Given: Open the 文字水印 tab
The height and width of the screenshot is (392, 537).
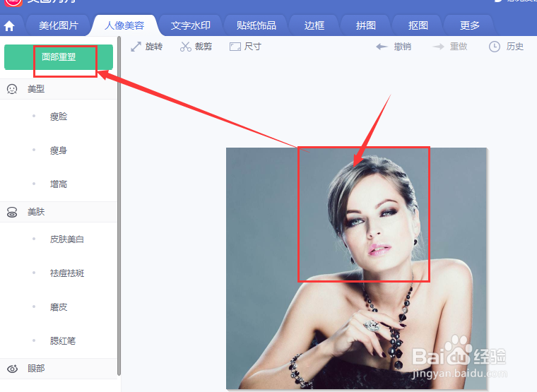Looking at the screenshot, I should click(x=190, y=25).
